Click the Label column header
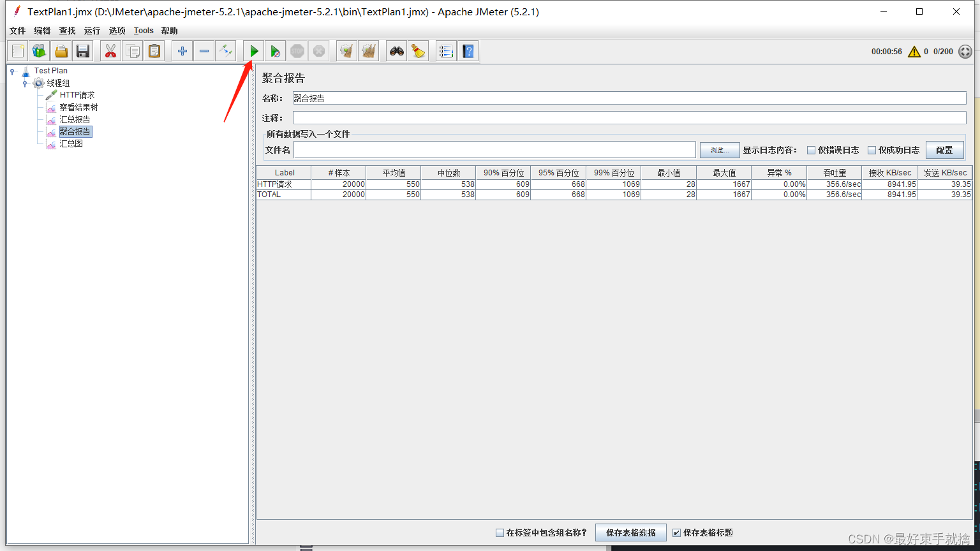This screenshot has width=980, height=551. [x=284, y=173]
